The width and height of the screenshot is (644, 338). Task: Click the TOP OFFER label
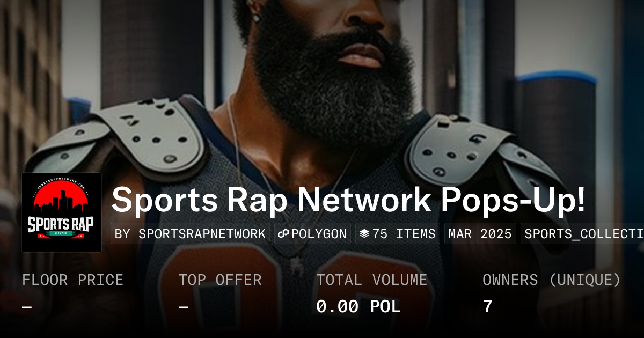coord(220,280)
